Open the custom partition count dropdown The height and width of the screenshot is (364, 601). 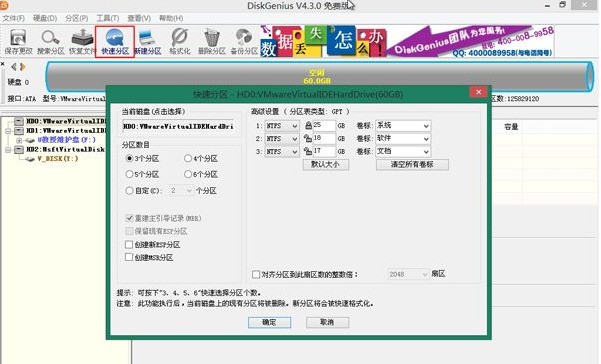coord(182,190)
